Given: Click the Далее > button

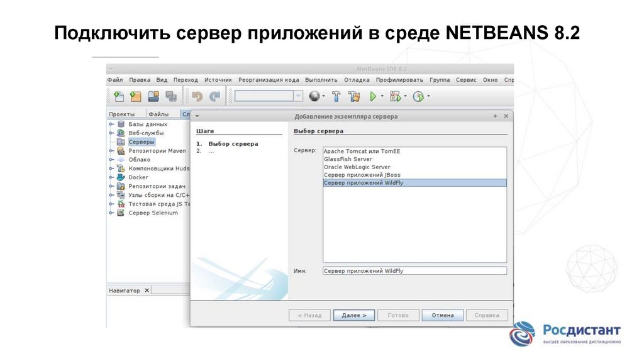Looking at the screenshot, I should coord(353,316).
